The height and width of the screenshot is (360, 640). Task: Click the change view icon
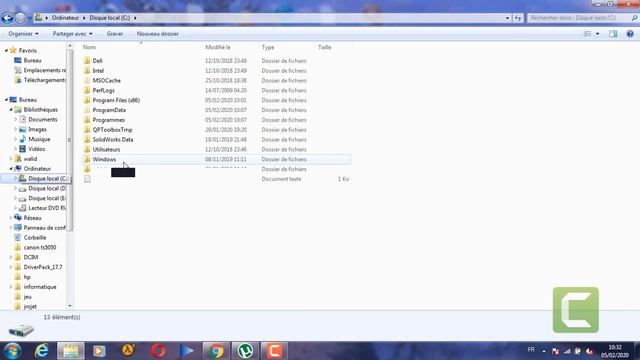coord(587,34)
